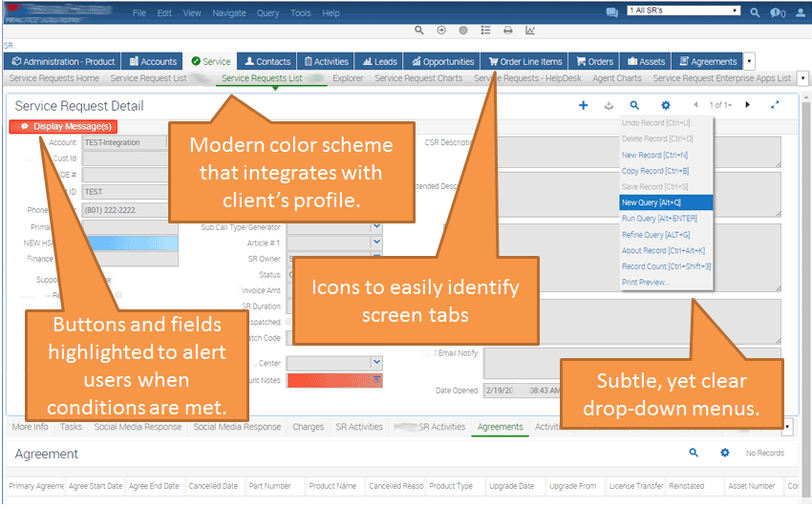The height and width of the screenshot is (508, 812).
Task: Click the magnifier query icon in Service Request Detail
Action: pyautogui.click(x=634, y=105)
